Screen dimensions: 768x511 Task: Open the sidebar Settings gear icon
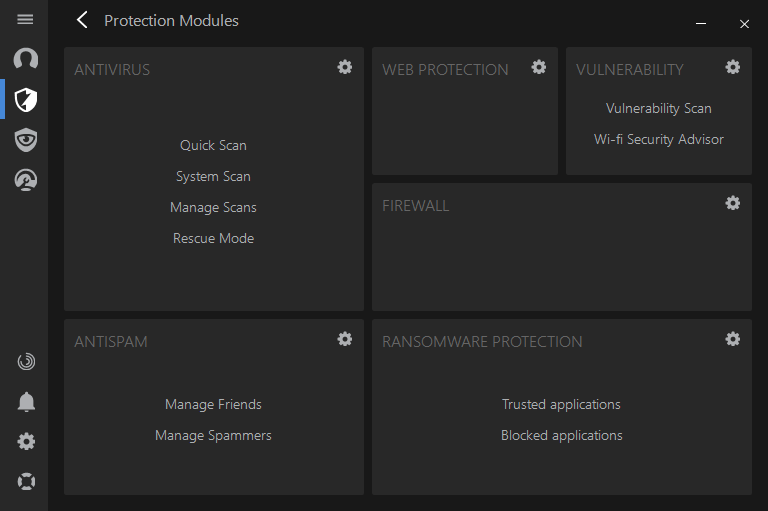[26, 442]
